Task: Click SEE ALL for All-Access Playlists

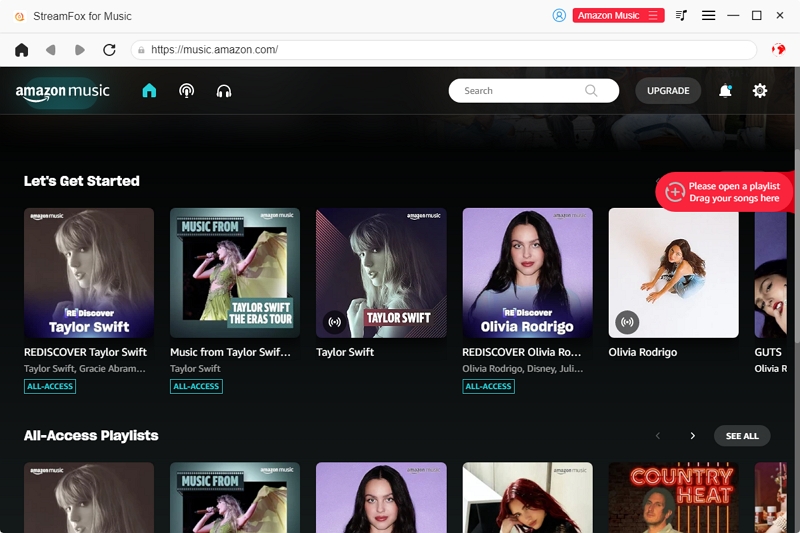Action: (x=742, y=436)
